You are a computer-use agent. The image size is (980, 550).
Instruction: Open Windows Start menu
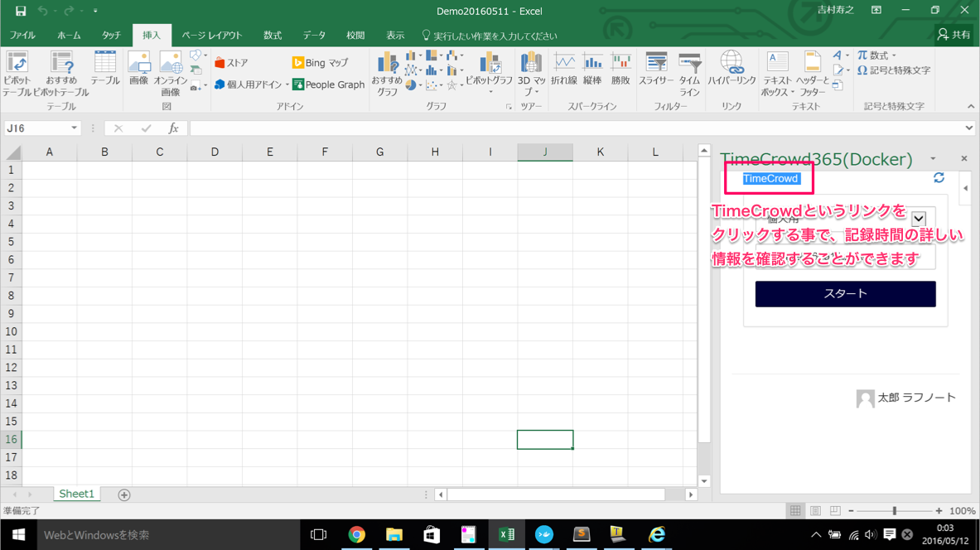click(x=18, y=535)
